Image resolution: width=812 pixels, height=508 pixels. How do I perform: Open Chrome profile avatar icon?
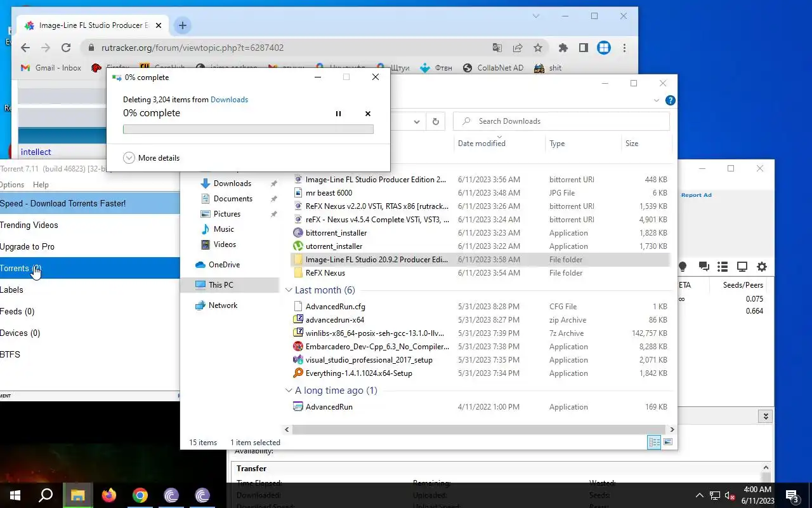604,48
